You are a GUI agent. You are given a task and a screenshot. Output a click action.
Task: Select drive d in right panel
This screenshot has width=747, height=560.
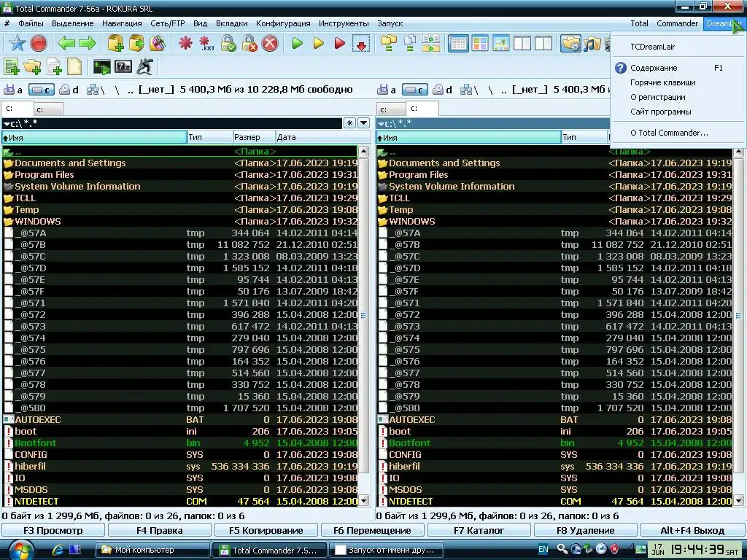[x=444, y=90]
